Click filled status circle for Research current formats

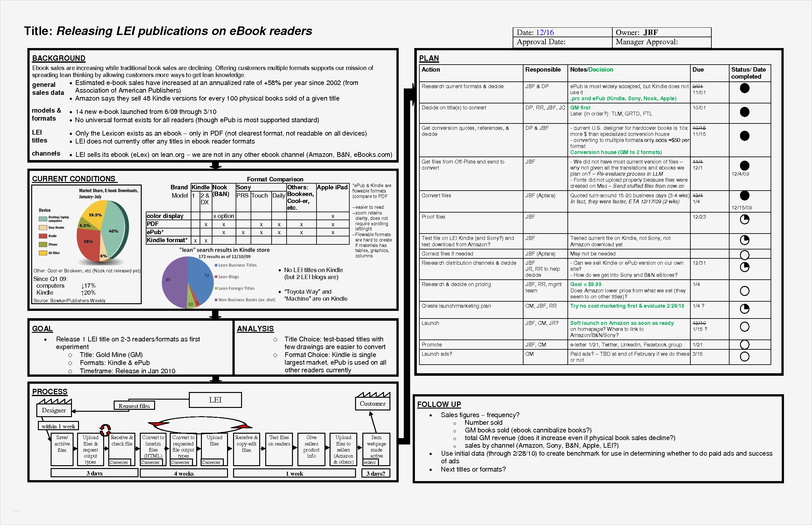[x=744, y=88]
